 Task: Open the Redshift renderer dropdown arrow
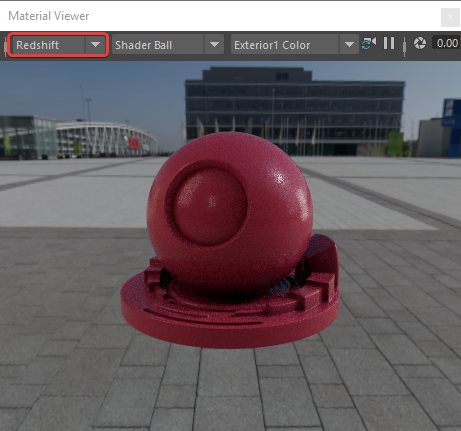tap(95, 44)
